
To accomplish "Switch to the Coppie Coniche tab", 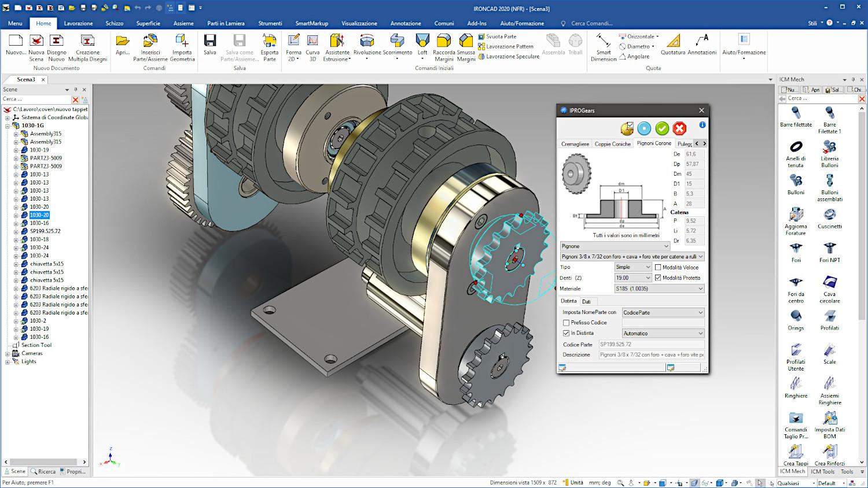I will point(612,144).
